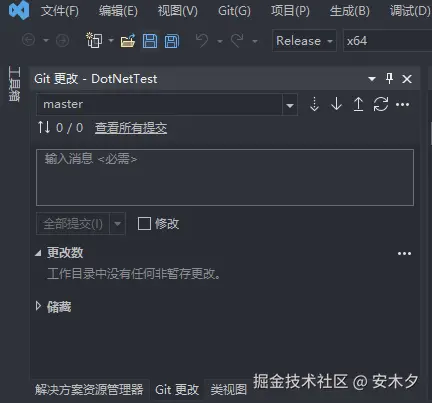Viewport: 432px width, 403px height.
Task: Open the ellipsis menu for 更改数 section
Action: coord(404,254)
